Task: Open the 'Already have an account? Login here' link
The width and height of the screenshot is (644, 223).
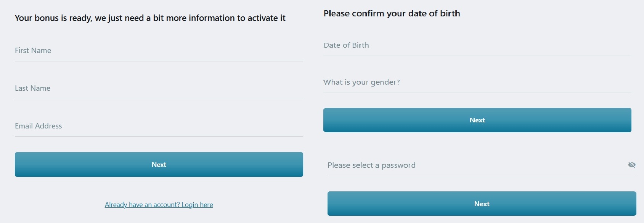Action: click(x=159, y=205)
